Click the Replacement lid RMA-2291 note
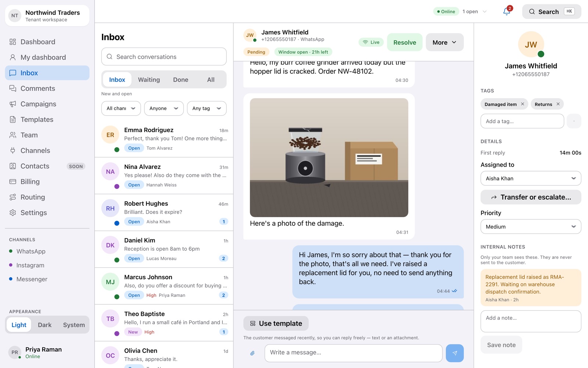 click(531, 288)
